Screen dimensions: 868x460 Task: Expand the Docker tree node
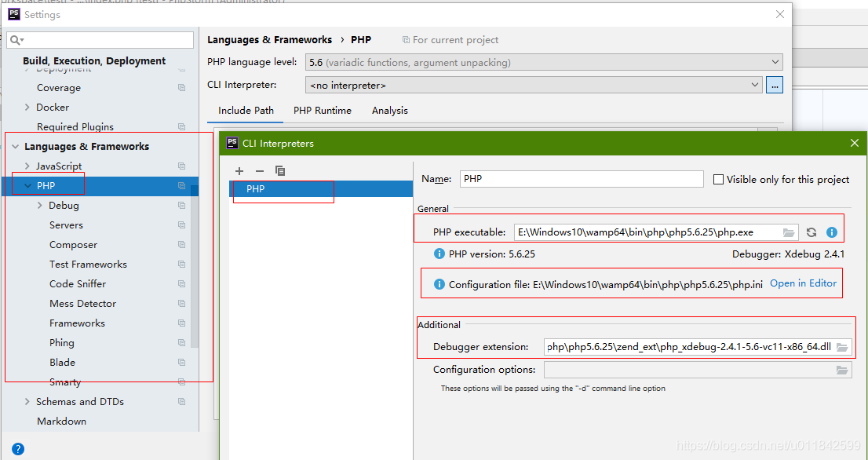click(x=27, y=108)
